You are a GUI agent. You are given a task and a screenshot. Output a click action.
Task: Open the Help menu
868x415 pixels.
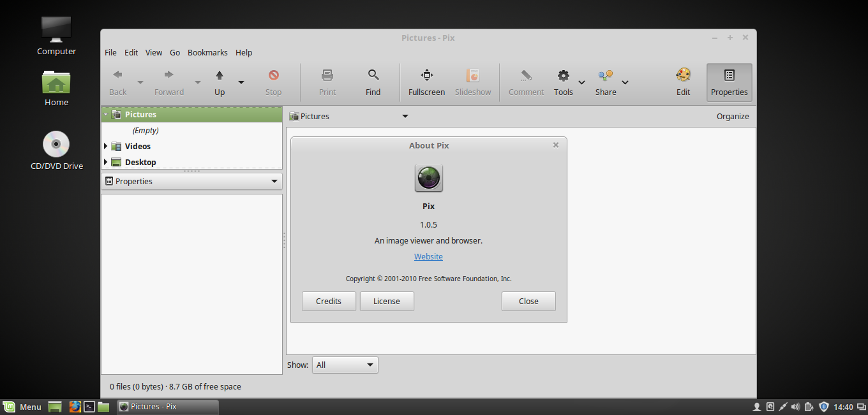tap(244, 52)
